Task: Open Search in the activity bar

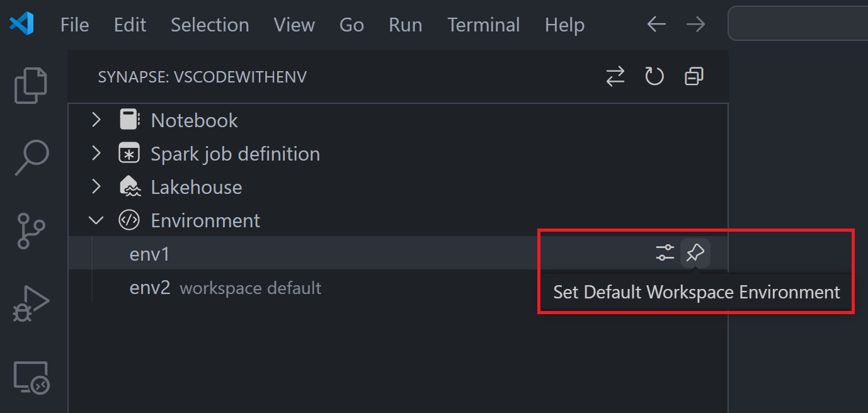Action: (30, 157)
